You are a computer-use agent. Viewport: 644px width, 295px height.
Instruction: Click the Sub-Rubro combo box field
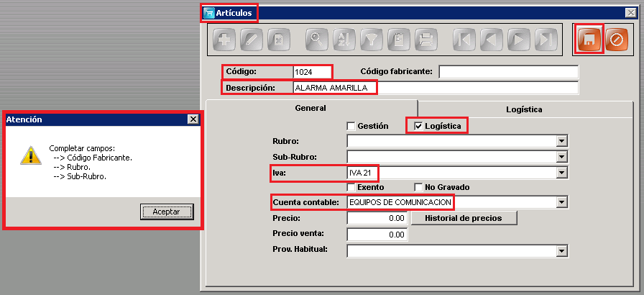(x=457, y=157)
